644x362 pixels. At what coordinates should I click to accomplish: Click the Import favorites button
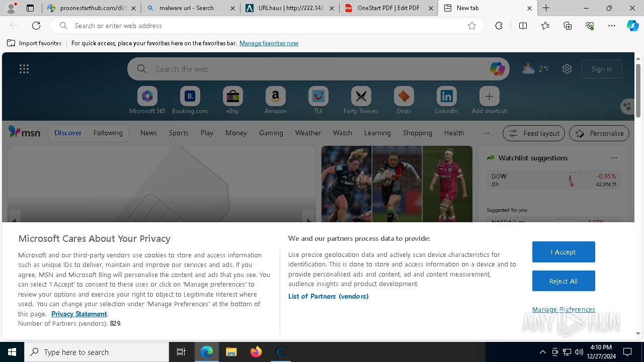tap(34, 43)
